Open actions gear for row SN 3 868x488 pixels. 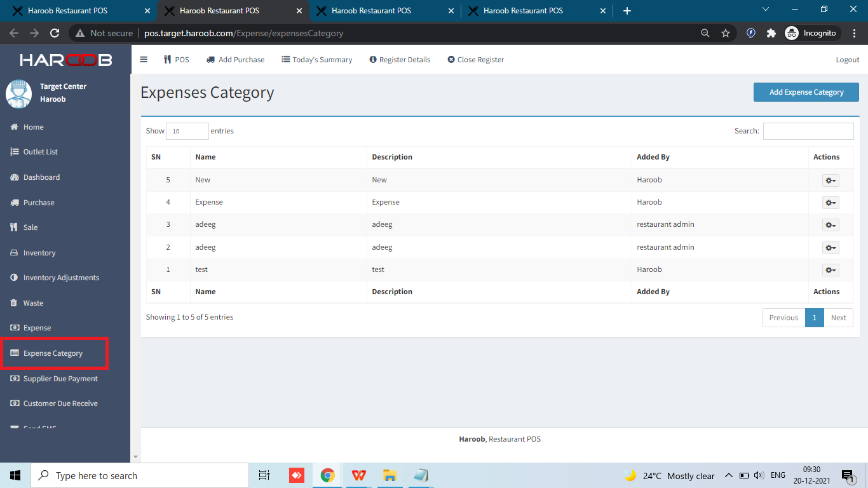[831, 225]
